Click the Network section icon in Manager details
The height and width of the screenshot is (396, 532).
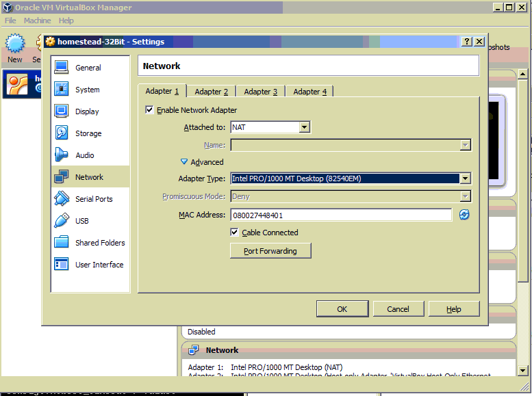[x=193, y=350]
